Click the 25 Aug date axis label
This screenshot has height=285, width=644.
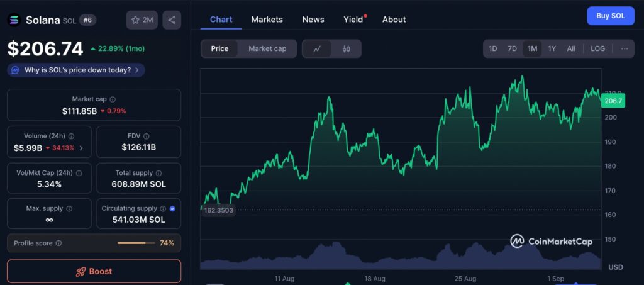(465, 279)
